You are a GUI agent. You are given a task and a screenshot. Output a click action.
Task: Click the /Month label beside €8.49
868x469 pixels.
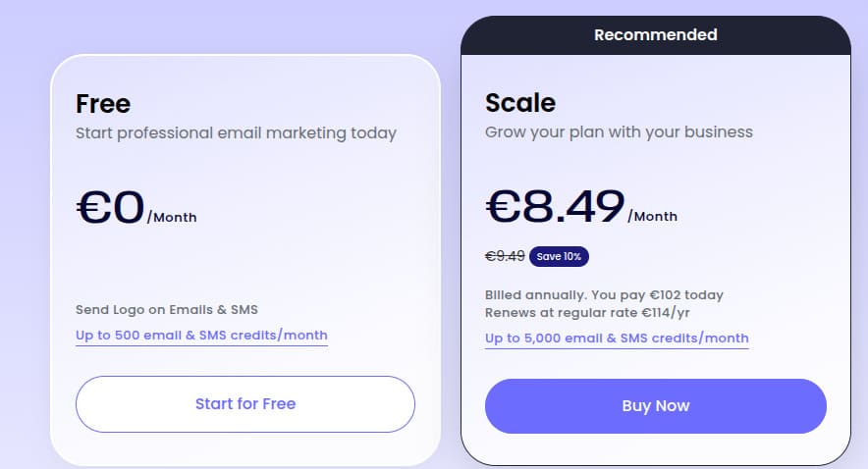point(652,217)
